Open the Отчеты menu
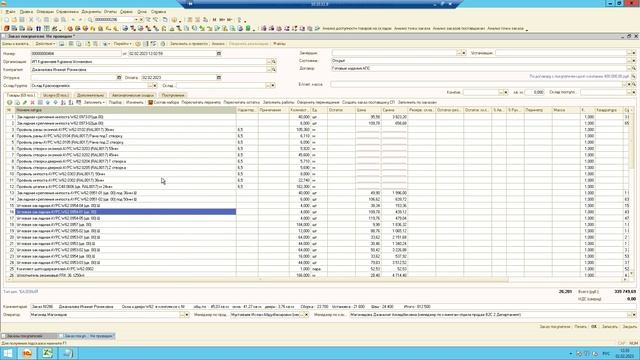Screen dimensions: 640x360 (110, 12)
